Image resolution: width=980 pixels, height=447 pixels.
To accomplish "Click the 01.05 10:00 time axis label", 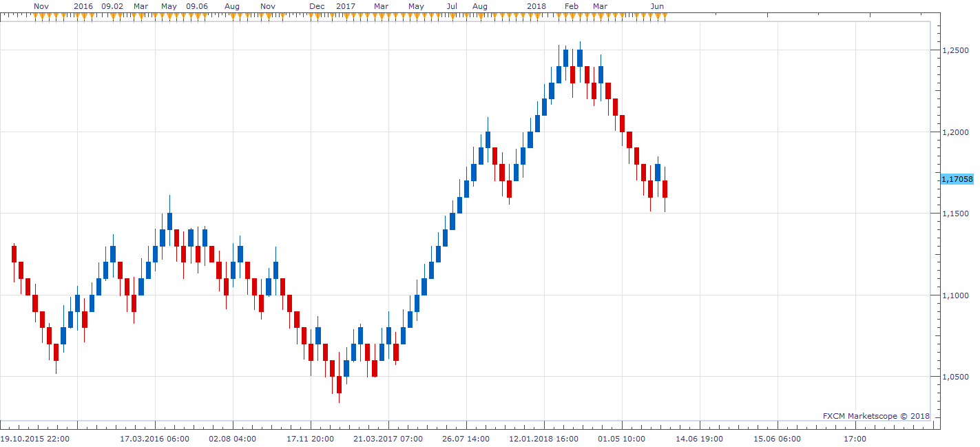I will pyautogui.click(x=622, y=438).
